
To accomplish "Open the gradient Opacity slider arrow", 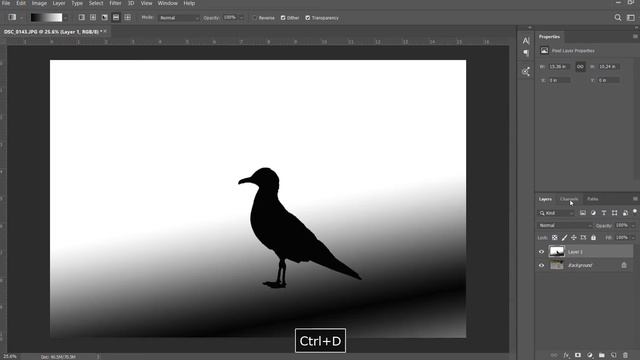I will coord(241,18).
